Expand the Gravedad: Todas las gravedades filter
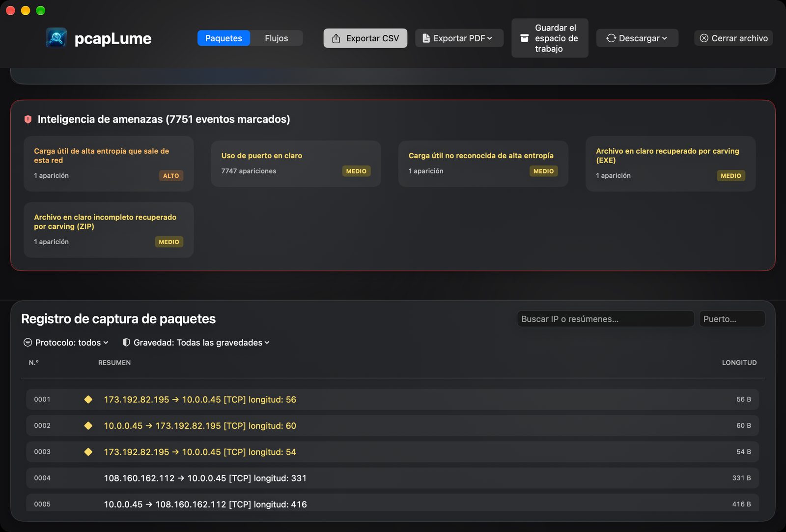The width and height of the screenshot is (786, 532). [x=196, y=342]
